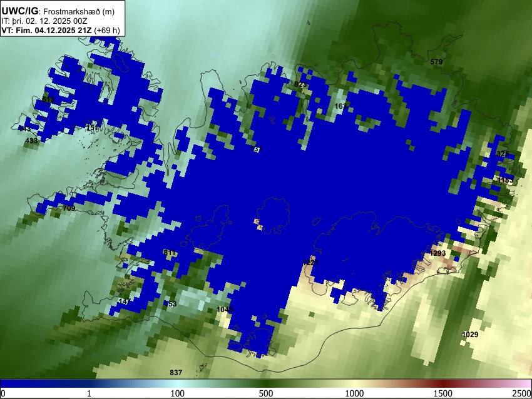Click the 515 value on the map
532x399 pixels.
(x=48, y=99)
